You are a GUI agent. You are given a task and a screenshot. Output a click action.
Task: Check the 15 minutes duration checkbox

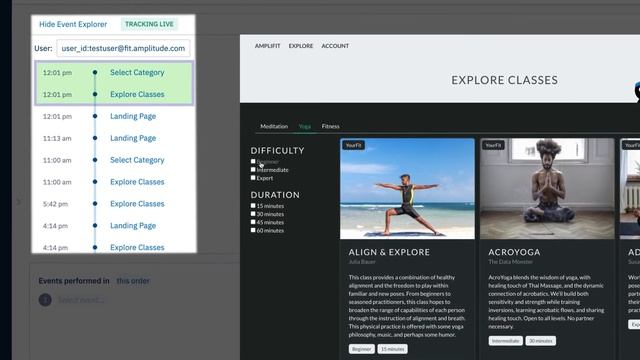tap(253, 205)
